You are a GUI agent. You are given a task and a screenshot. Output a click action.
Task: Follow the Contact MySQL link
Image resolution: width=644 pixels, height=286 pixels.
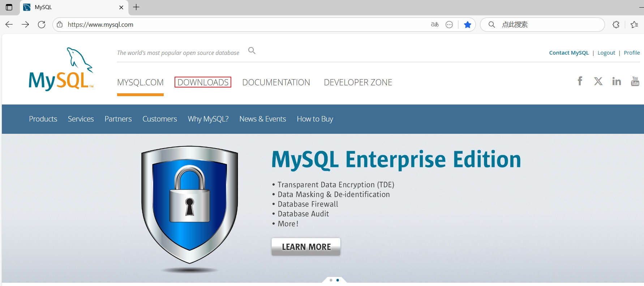click(569, 53)
